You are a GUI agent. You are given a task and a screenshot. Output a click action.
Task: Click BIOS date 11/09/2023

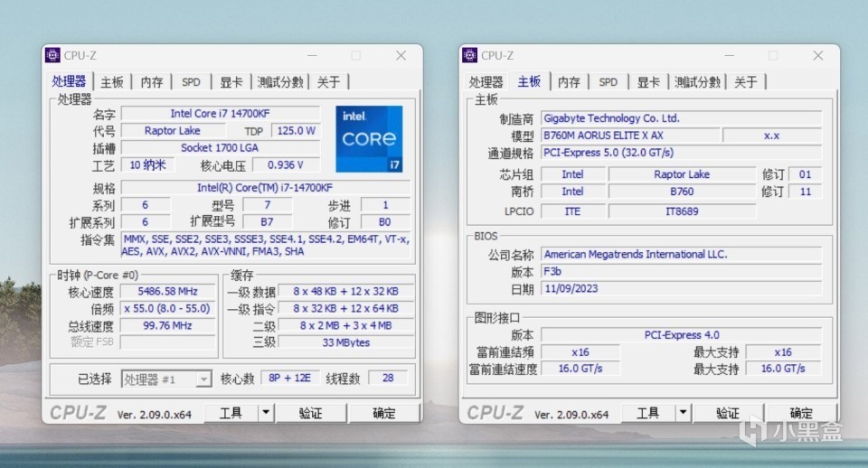(682, 289)
